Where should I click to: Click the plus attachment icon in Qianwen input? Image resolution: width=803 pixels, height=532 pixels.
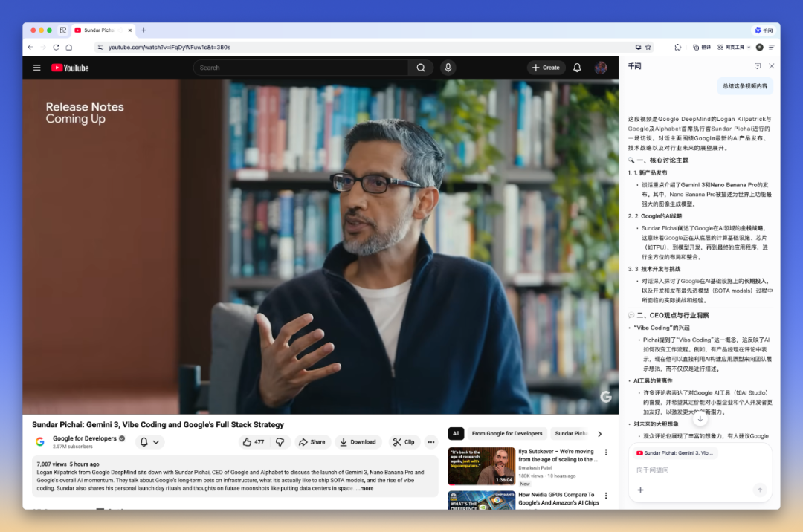click(640, 490)
